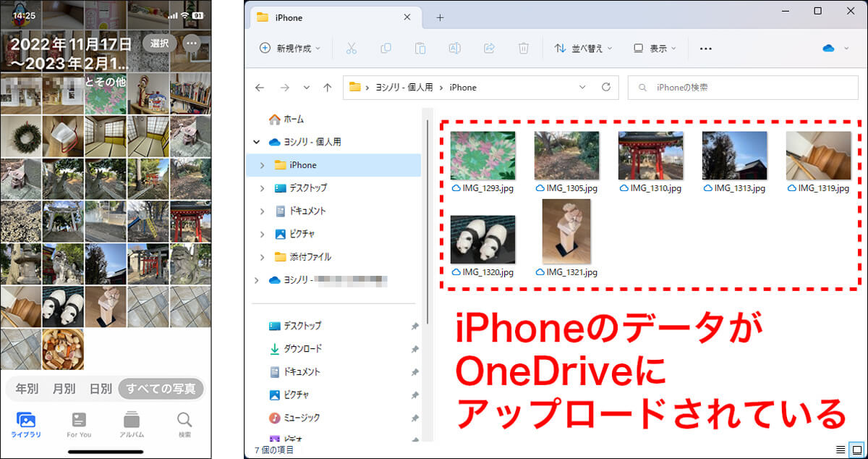Viewport: 868px width, 459px height.
Task: Select ホーム in navigation pane
Action: [286, 119]
